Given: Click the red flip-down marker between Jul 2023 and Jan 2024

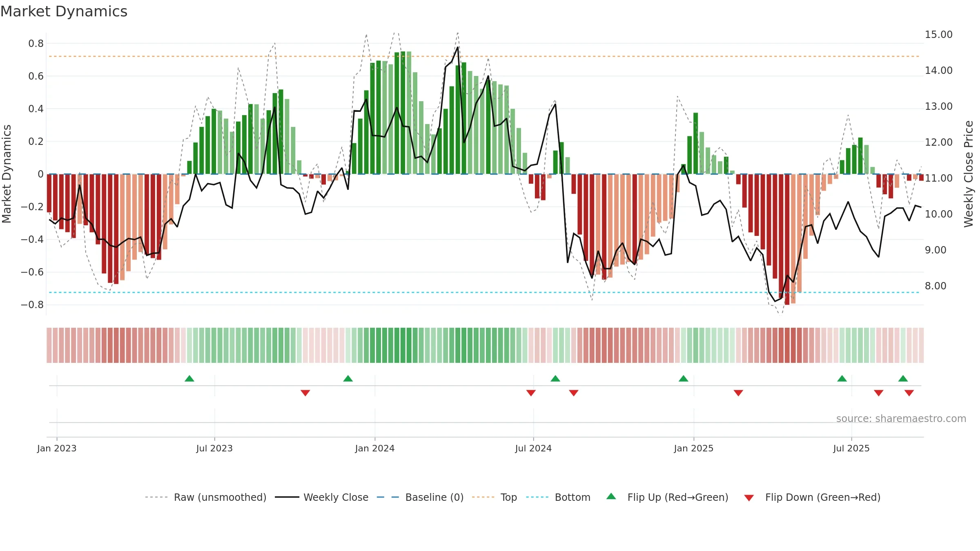Looking at the screenshot, I should 305,393.
